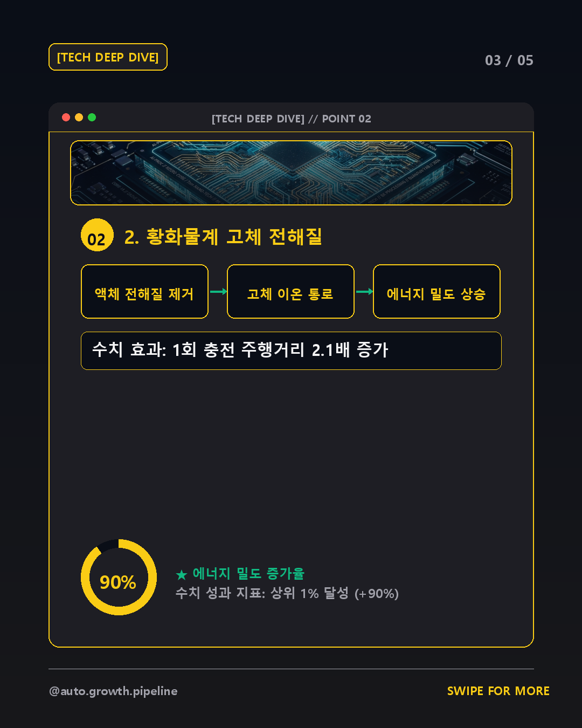Open the circuit board banner image

[291, 173]
